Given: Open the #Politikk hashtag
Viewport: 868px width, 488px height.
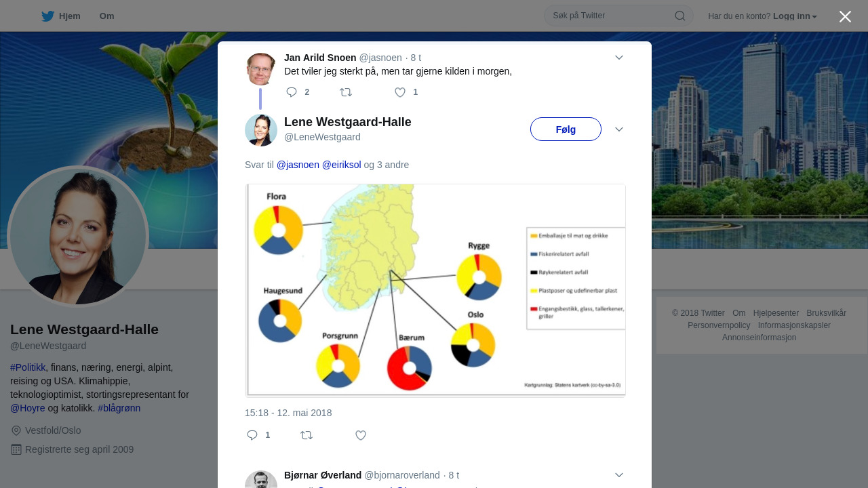Looking at the screenshot, I should pos(28,367).
